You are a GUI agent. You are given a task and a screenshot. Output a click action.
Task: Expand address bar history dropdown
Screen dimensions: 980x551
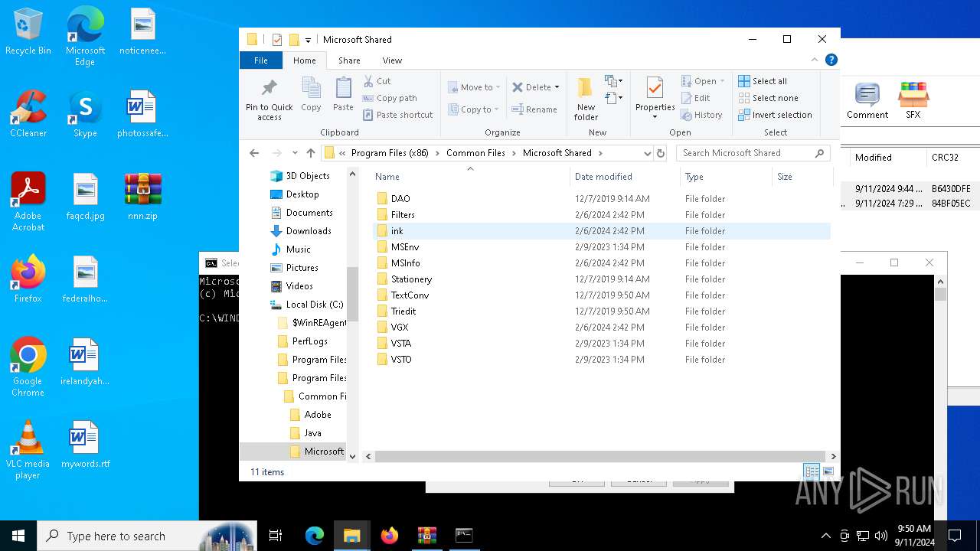tap(647, 153)
